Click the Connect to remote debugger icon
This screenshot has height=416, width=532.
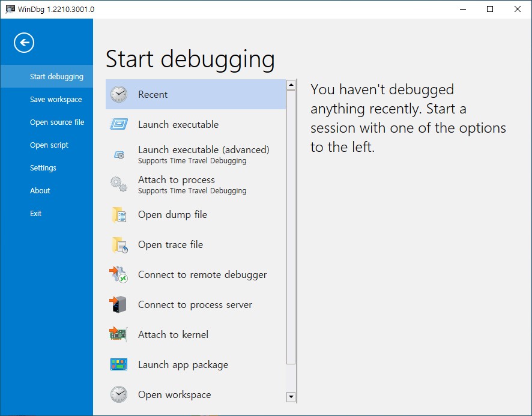coord(118,274)
